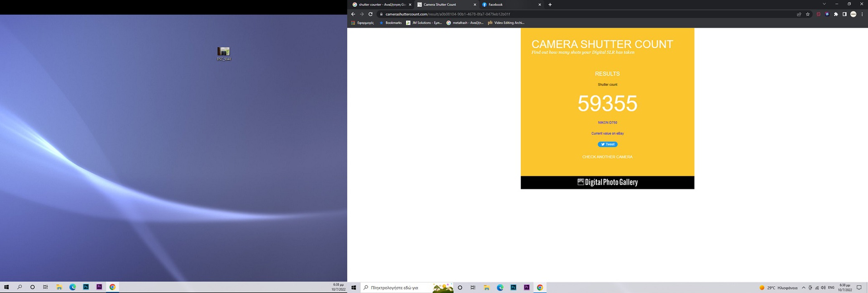Open the notification action center
This screenshot has height=293, width=868.
point(859,288)
